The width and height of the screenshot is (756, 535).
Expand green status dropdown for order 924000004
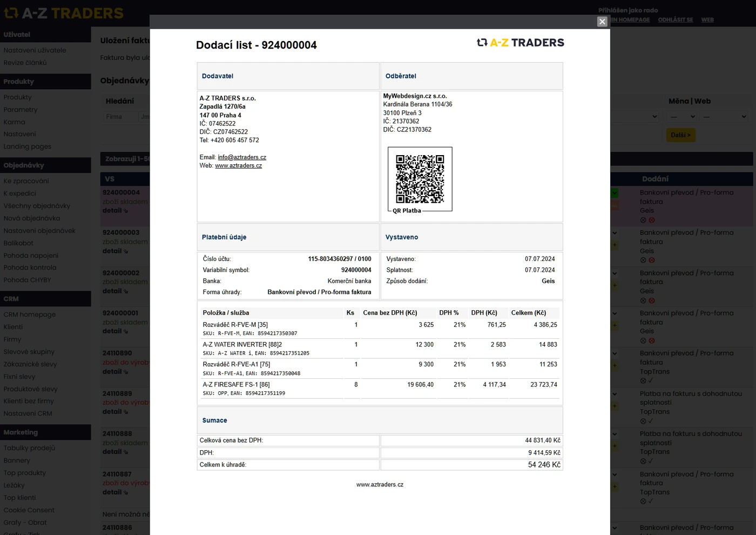tap(615, 193)
